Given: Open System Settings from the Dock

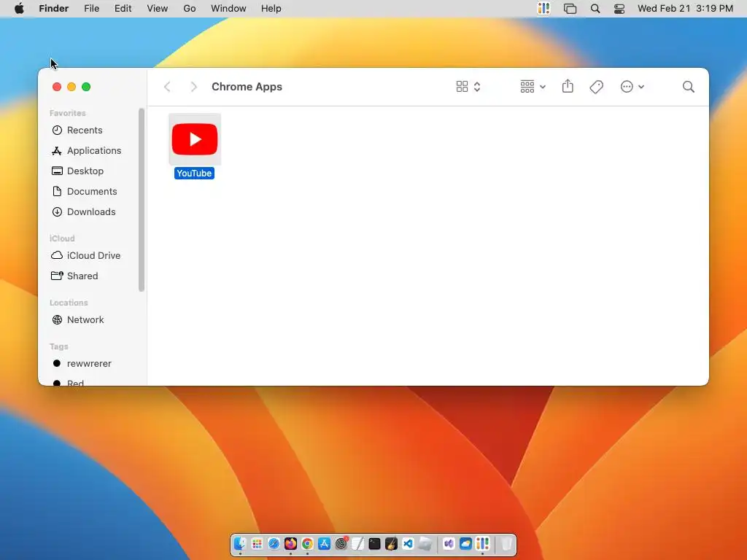Looking at the screenshot, I should point(341,543).
